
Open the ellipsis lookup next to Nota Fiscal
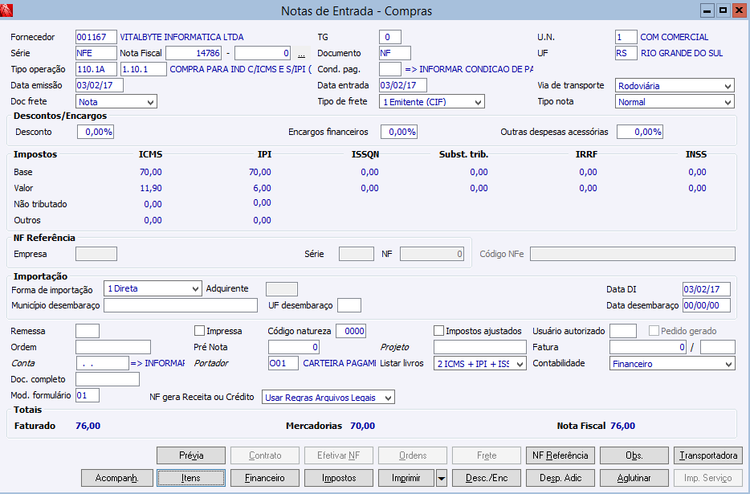[301, 53]
